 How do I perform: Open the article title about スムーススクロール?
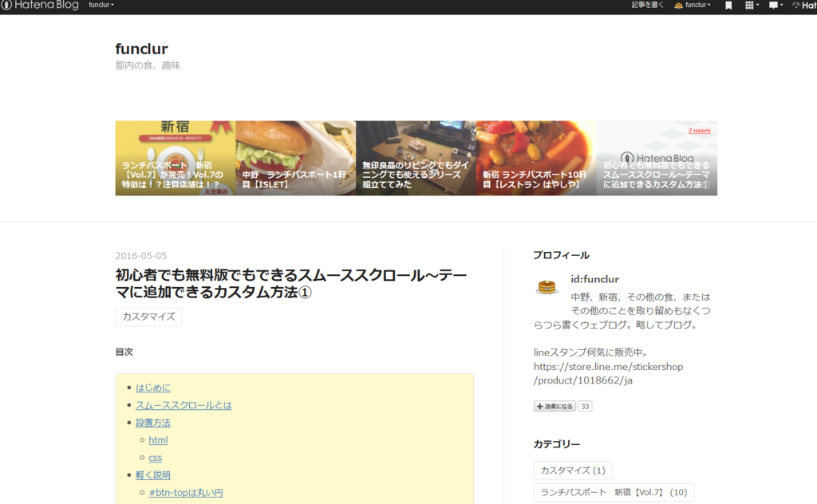(290, 283)
